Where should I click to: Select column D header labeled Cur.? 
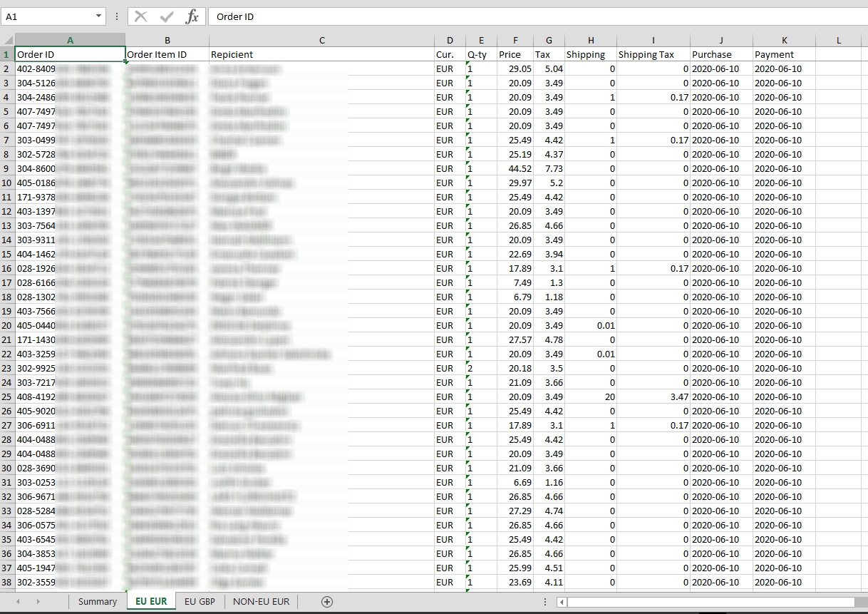coord(450,40)
